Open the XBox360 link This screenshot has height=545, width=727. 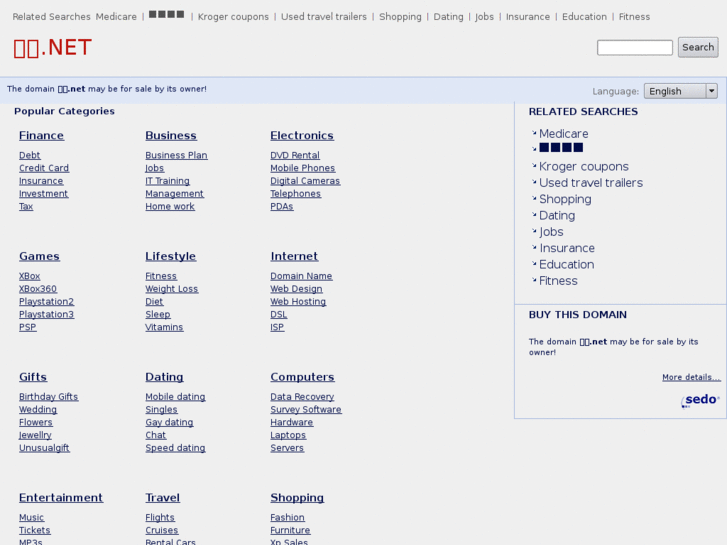tap(38, 289)
